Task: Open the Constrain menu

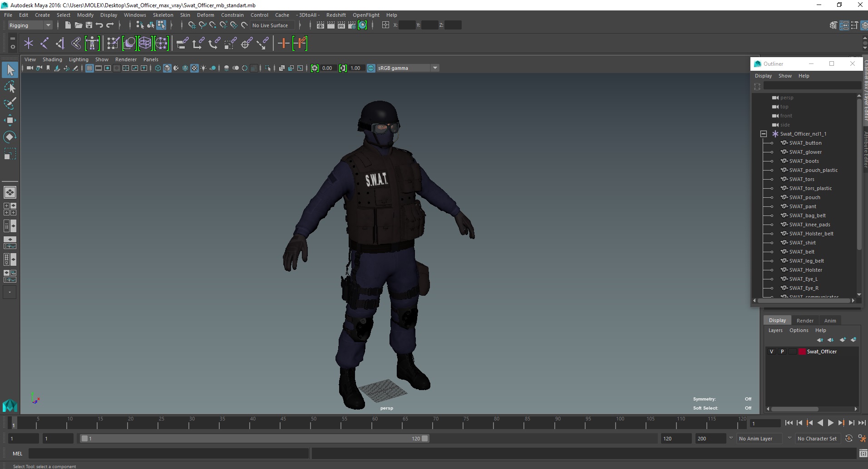Action: (x=232, y=15)
